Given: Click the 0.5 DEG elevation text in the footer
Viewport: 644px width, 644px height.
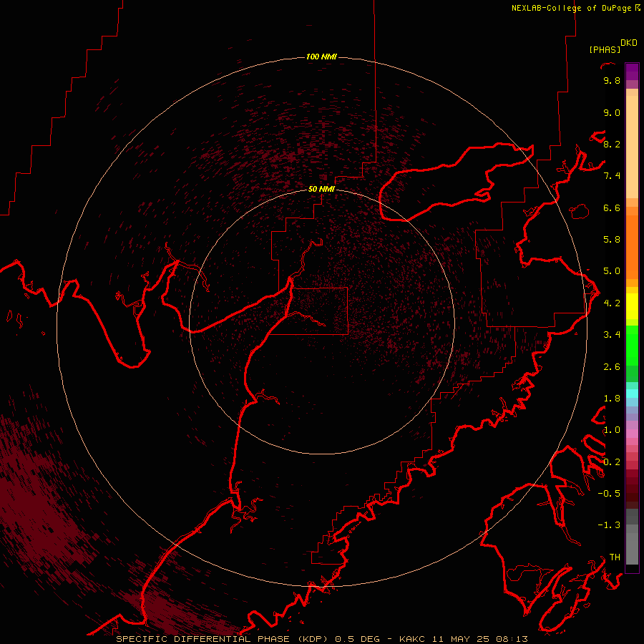Looking at the screenshot, I should click(x=357, y=639).
